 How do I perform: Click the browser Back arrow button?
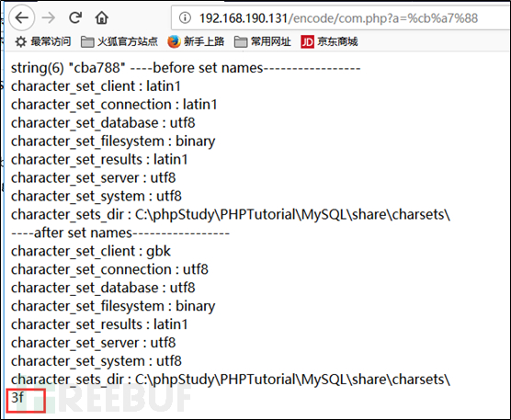coord(22,17)
